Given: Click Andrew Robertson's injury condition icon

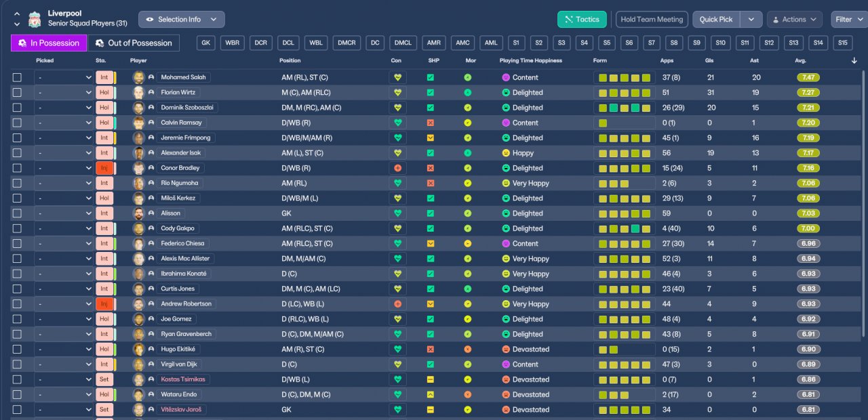Looking at the screenshot, I should 397,304.
